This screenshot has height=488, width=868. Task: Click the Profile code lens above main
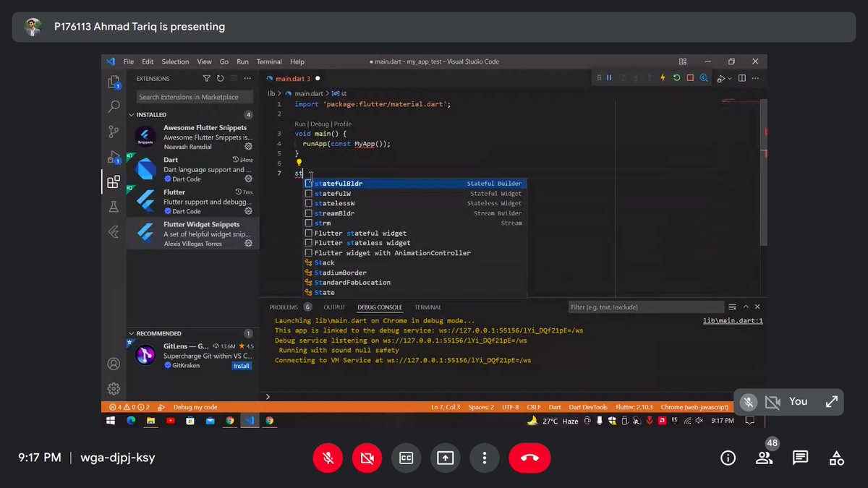click(x=342, y=124)
